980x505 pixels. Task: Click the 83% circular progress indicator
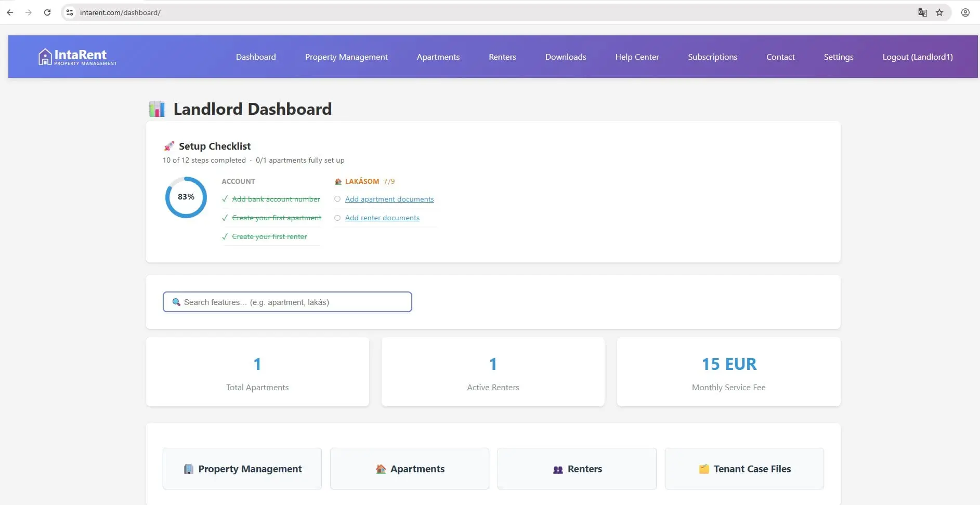point(186,197)
